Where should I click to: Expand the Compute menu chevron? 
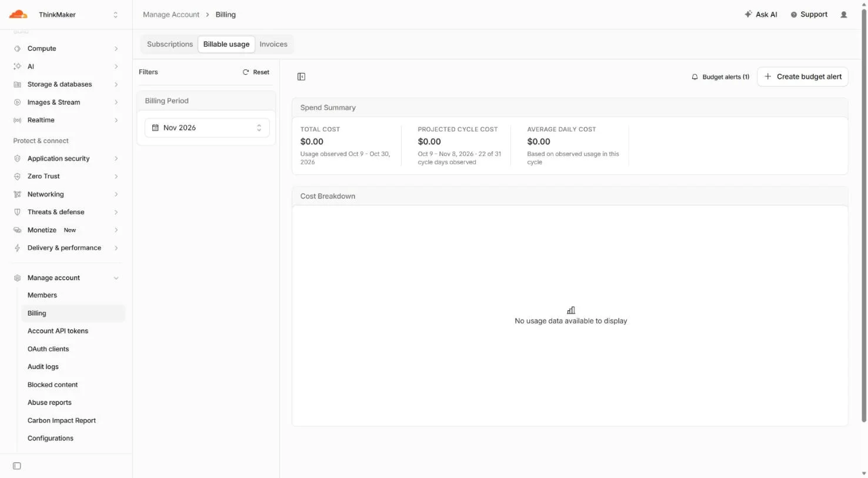coord(116,49)
